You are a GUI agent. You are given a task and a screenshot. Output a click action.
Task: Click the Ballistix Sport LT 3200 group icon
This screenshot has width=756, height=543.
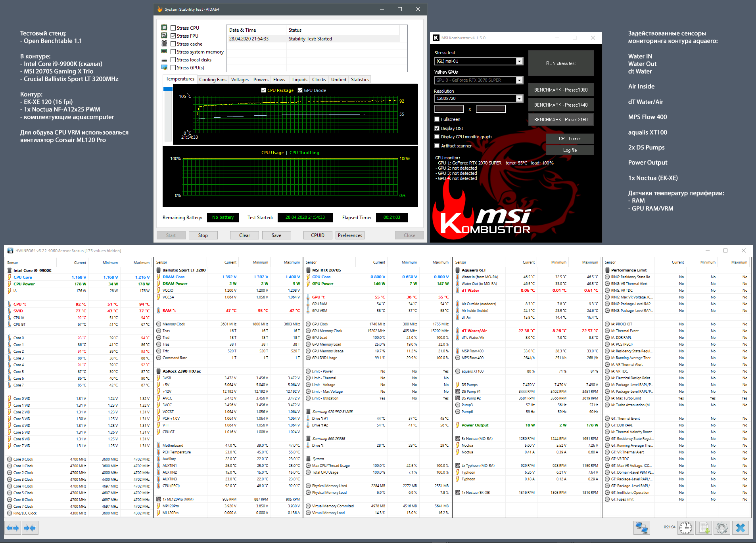[x=159, y=270]
